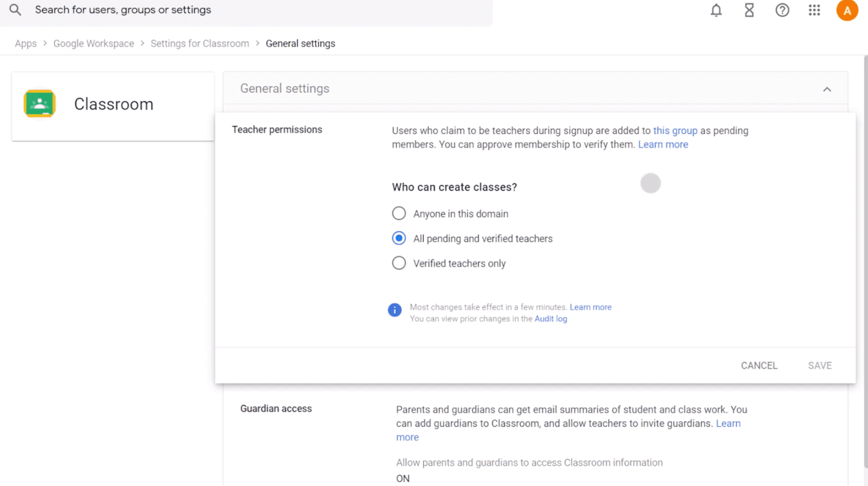Click the search magnifier icon
This screenshot has width=868, height=486.
click(x=15, y=10)
